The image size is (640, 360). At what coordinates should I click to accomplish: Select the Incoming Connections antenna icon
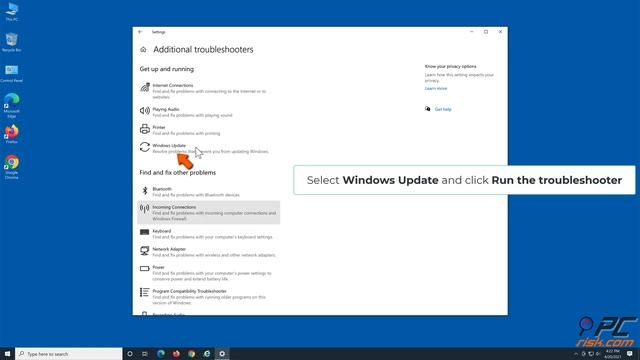[x=145, y=209]
